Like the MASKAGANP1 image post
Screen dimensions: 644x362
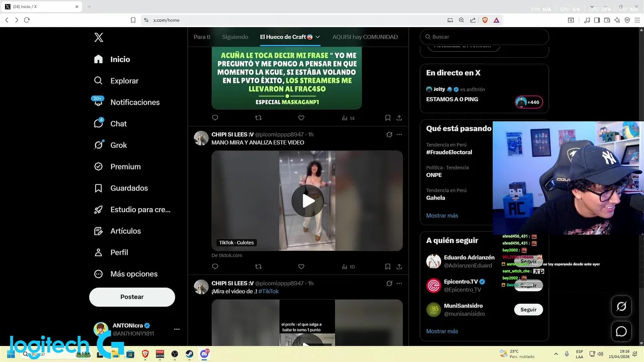(301, 118)
